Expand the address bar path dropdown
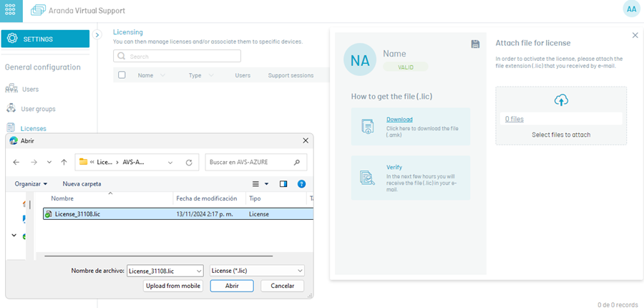Image resolution: width=644 pixels, height=308 pixels. (170, 163)
